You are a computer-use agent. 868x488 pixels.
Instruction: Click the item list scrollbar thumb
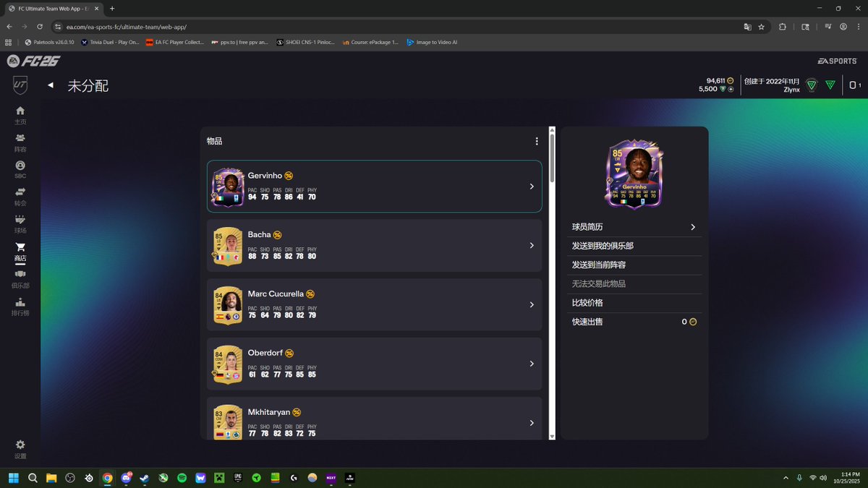553,158
